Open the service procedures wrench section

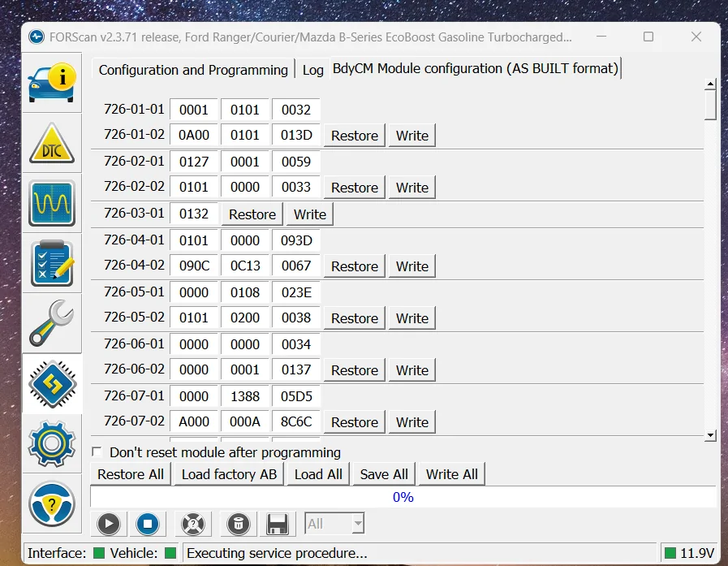coord(51,323)
